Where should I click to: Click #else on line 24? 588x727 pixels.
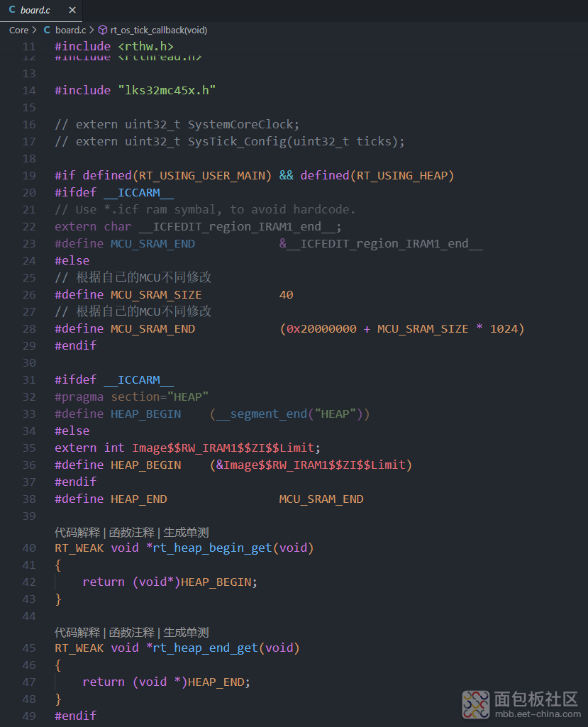click(72, 260)
